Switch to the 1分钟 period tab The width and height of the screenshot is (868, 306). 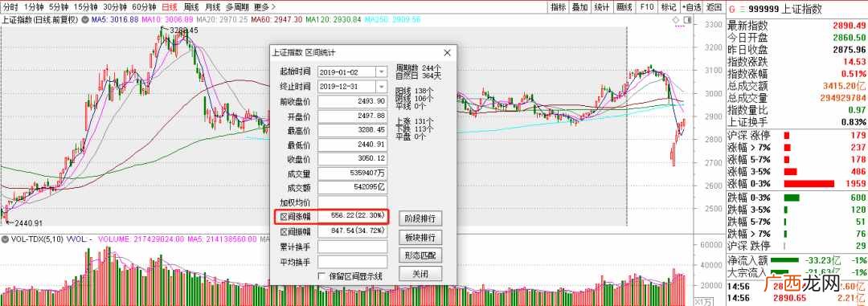tap(33, 7)
